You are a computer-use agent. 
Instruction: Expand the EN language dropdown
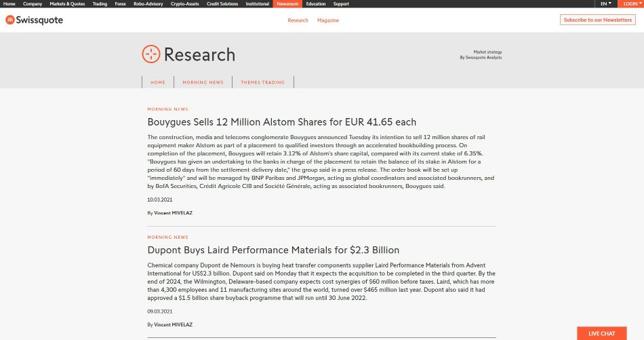(606, 3)
